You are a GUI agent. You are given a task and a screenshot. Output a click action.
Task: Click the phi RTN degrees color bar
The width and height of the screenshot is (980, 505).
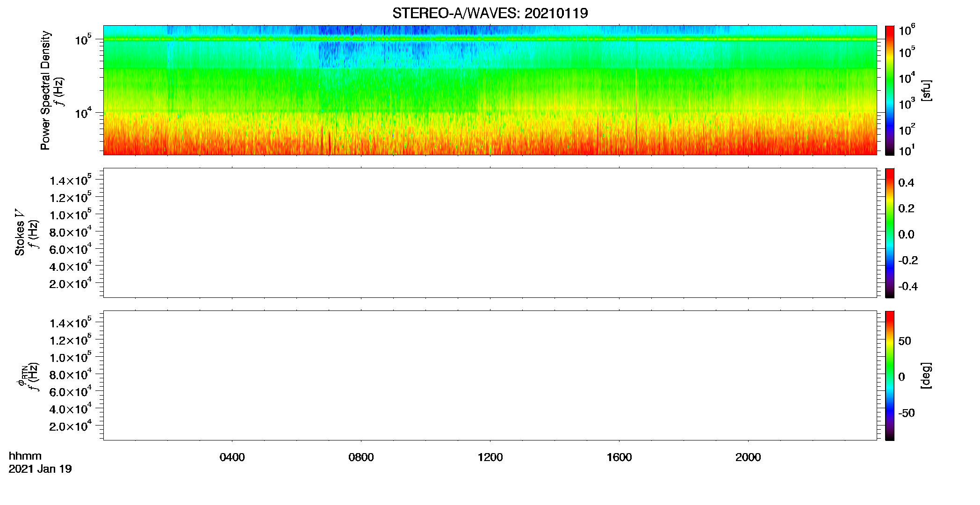[x=889, y=375]
